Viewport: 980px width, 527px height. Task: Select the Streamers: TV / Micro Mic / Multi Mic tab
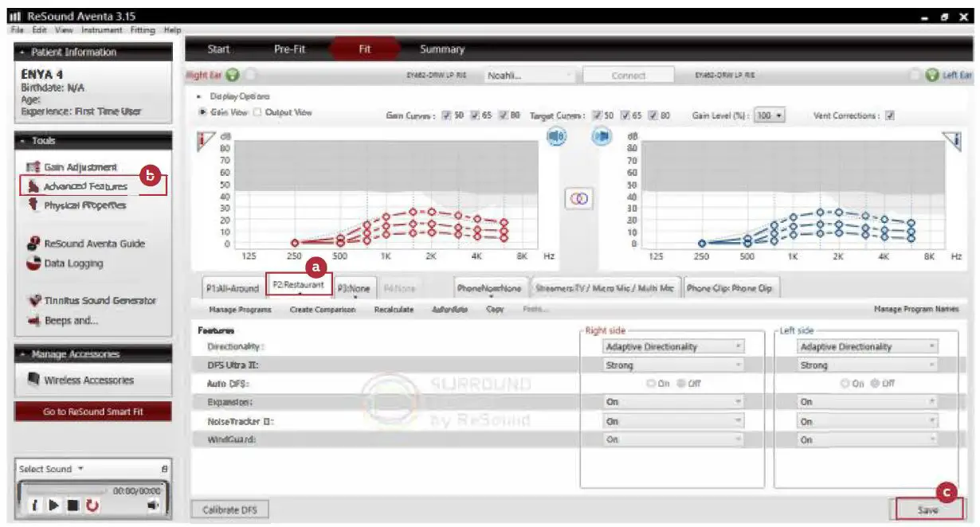pos(606,288)
